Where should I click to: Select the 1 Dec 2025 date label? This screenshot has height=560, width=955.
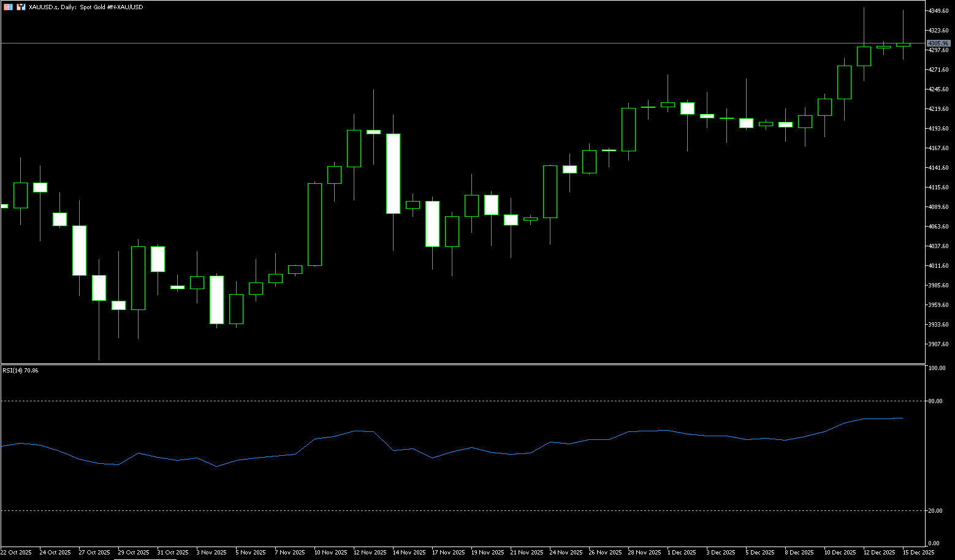682,553
